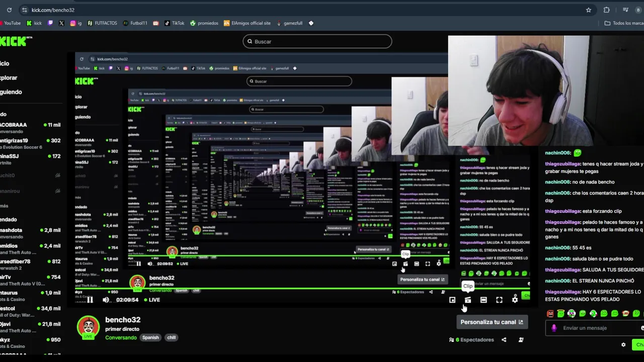This screenshot has width=644, height=362.
Task: Insert the red angry emote in chat
Action: point(550,314)
